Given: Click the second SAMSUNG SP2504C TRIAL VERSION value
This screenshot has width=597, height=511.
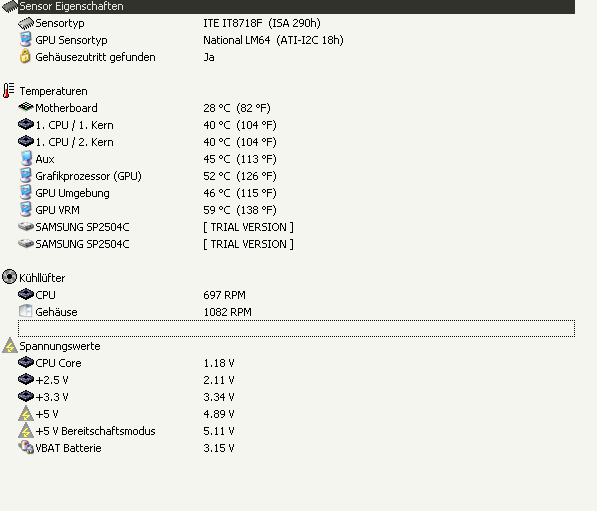Looking at the screenshot, I should [x=248, y=244].
